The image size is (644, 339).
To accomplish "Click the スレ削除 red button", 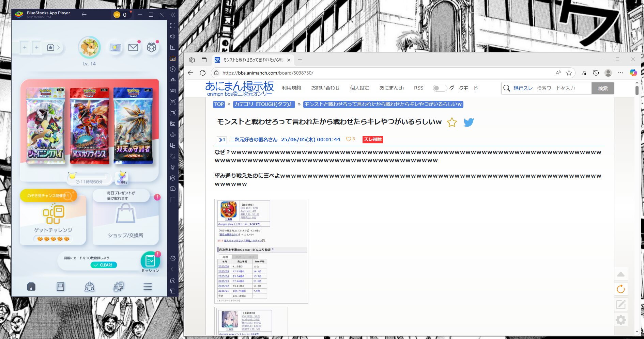I will coord(372,140).
